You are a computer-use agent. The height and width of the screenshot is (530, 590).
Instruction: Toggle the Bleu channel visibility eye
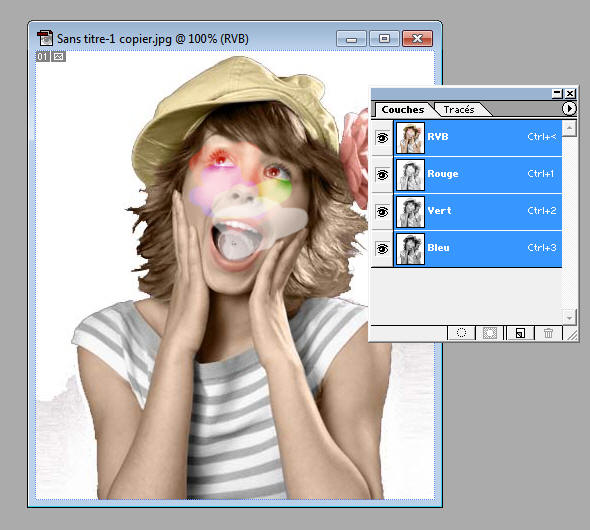click(x=382, y=249)
